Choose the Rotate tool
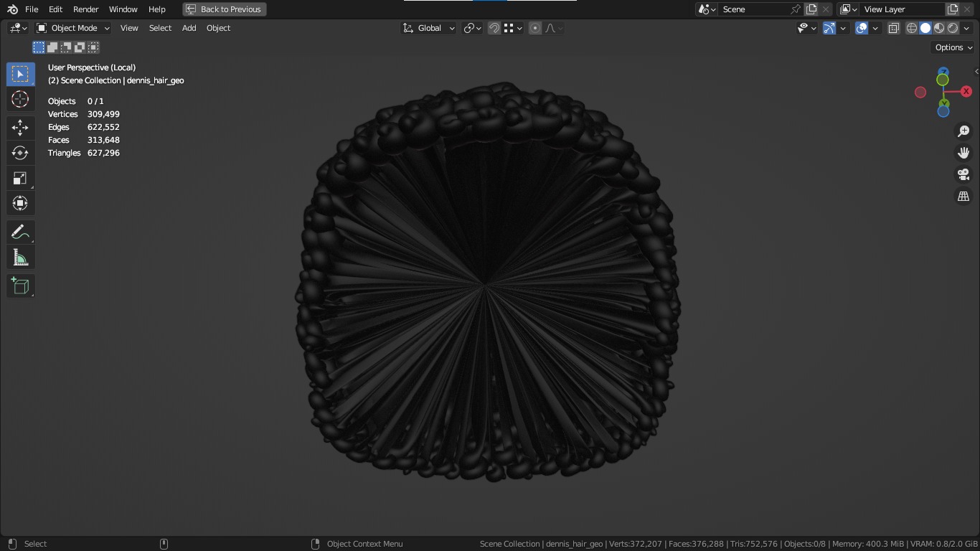This screenshot has height=551, width=980. click(x=20, y=153)
